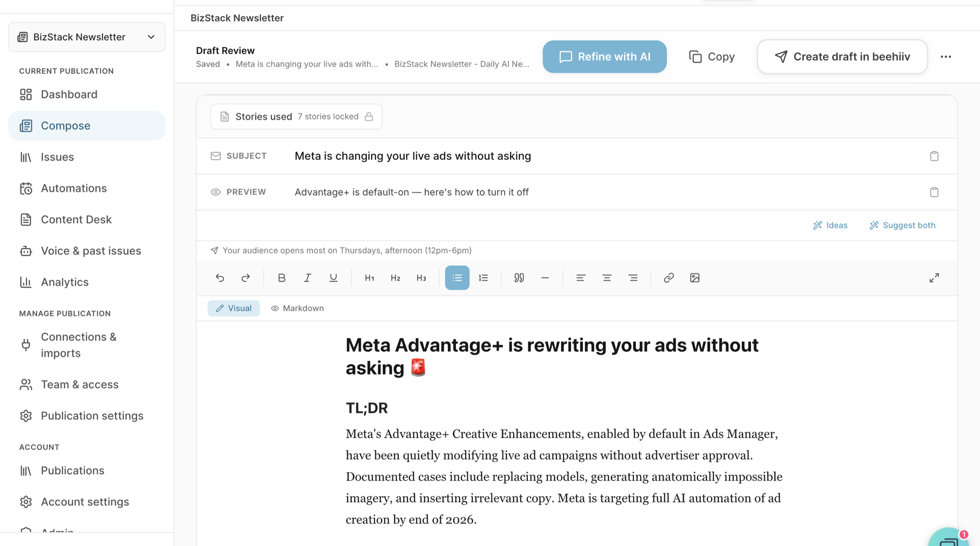
Task: Open the three-dot more options menu
Action: pos(946,56)
